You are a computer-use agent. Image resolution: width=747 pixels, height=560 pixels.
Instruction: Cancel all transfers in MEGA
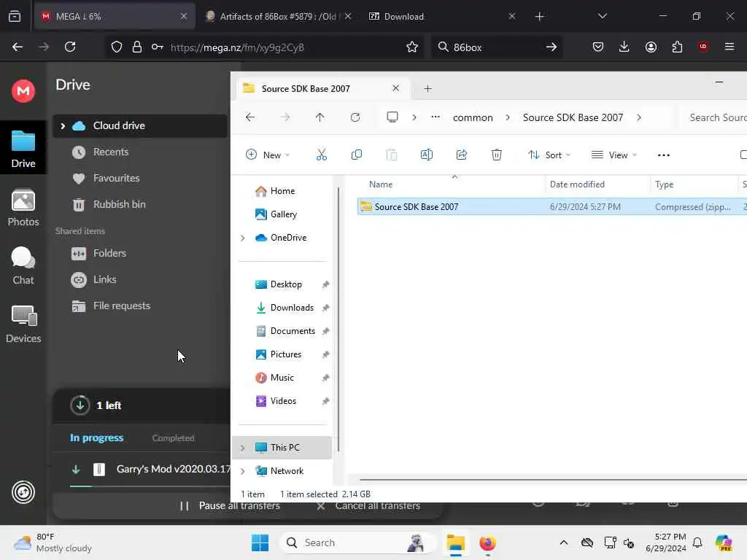[368, 506]
